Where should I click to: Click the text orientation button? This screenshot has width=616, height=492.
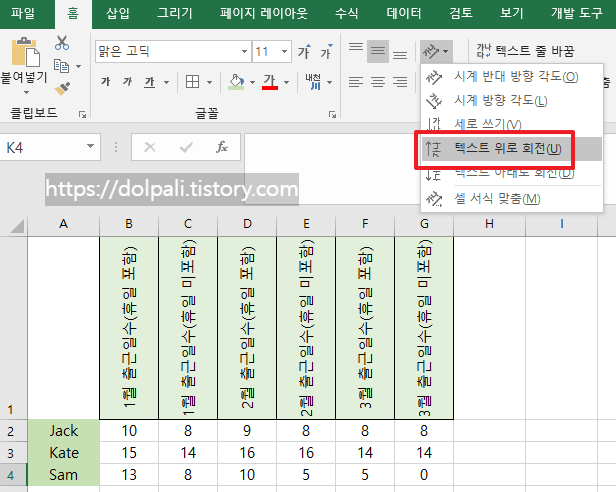(436, 51)
